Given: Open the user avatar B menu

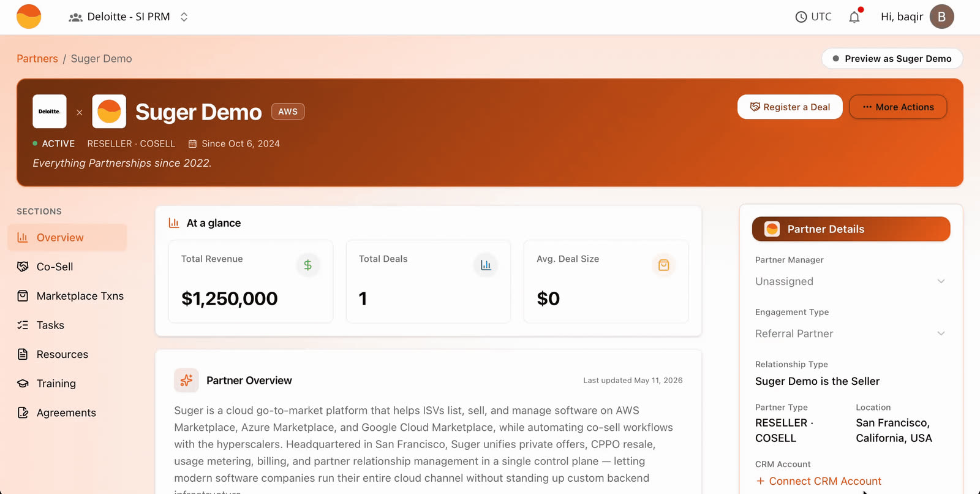Looking at the screenshot, I should (942, 17).
